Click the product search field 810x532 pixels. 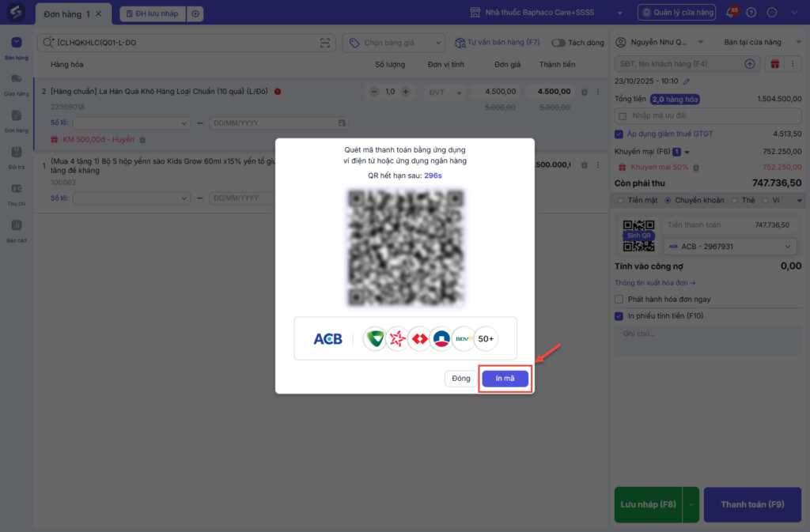[186, 43]
